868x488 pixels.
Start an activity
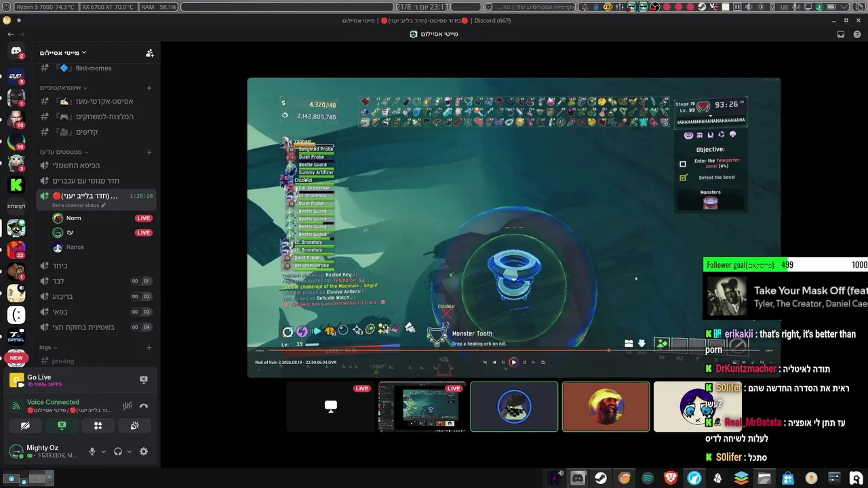(x=98, y=426)
